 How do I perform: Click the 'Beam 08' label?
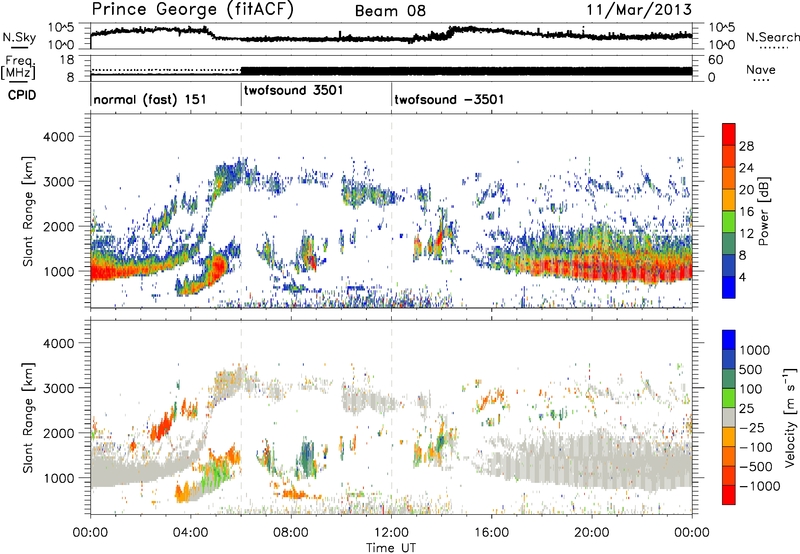click(x=390, y=11)
